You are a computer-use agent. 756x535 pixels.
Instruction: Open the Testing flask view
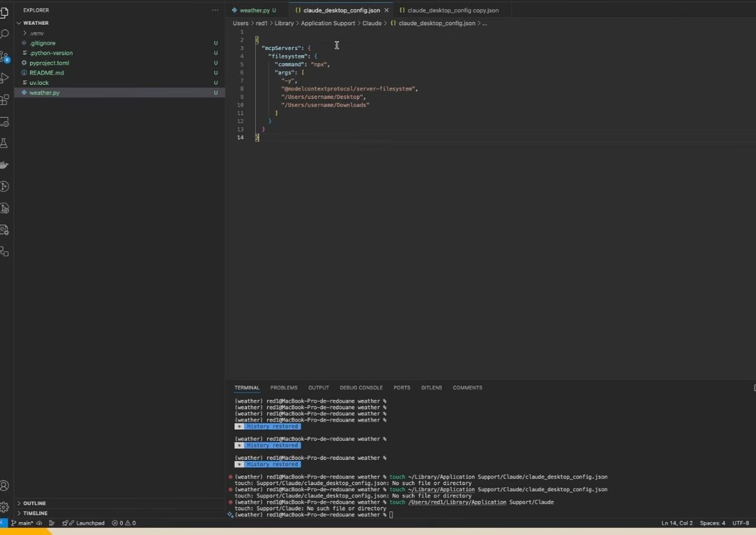click(x=4, y=143)
